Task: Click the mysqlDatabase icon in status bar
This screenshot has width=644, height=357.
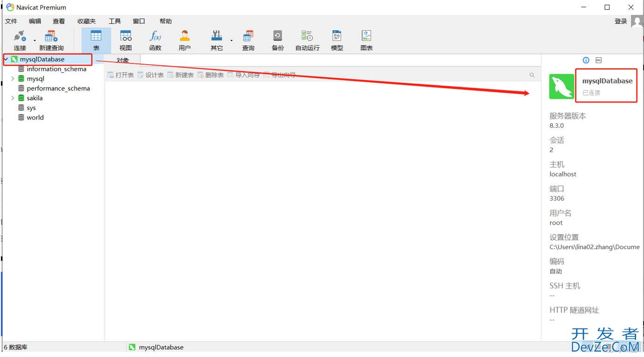Action: (x=132, y=347)
